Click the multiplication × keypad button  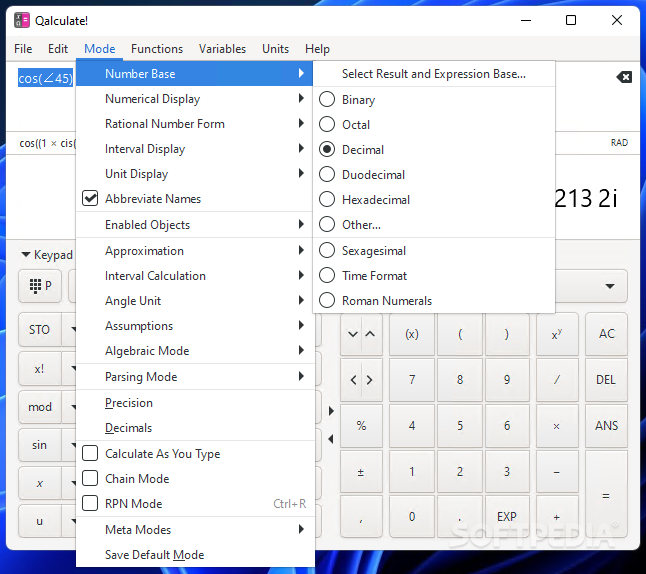(x=557, y=426)
